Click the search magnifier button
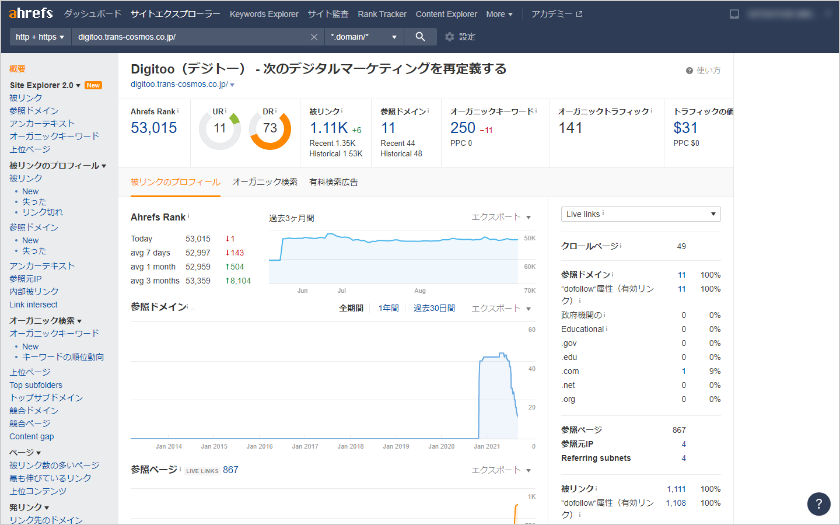The image size is (840, 525). (420, 36)
